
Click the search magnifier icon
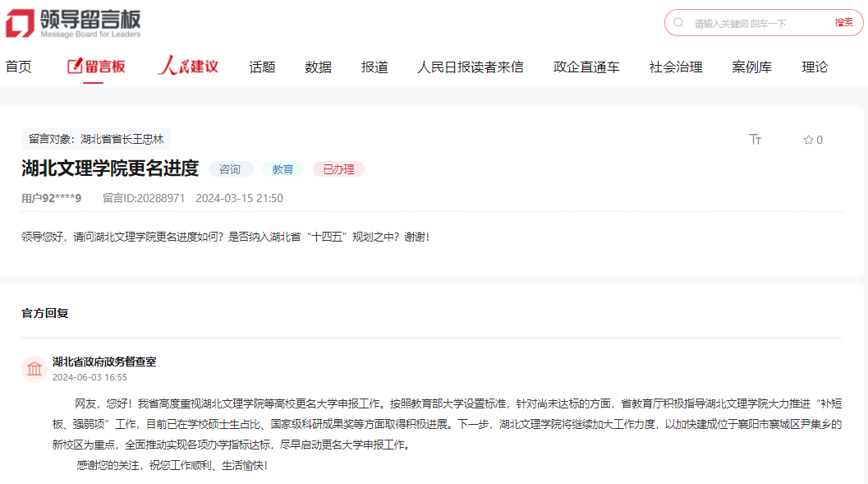[678, 23]
